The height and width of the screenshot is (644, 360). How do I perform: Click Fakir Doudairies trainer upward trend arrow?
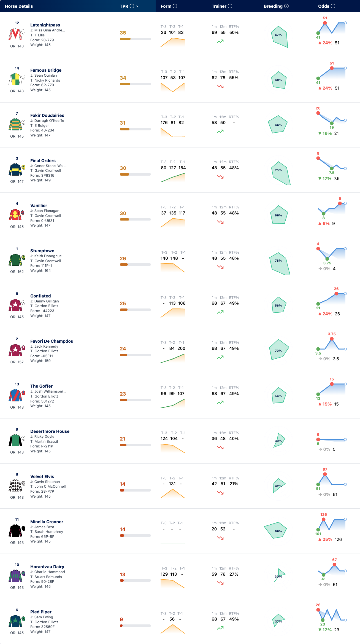tap(220, 132)
